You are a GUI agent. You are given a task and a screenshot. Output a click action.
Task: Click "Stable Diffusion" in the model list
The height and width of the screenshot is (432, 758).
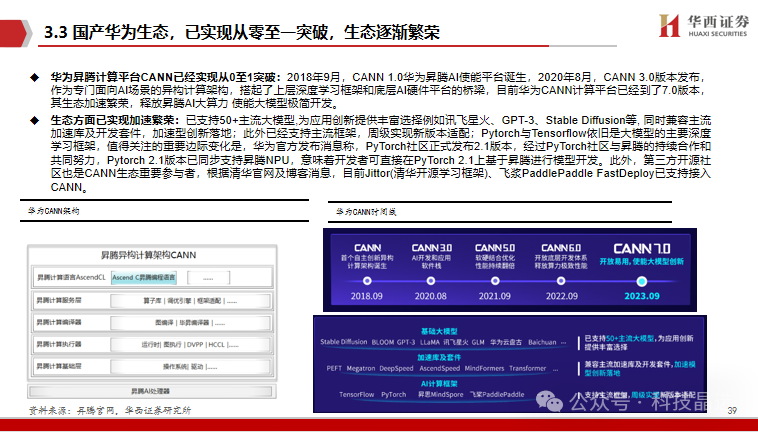(x=344, y=342)
